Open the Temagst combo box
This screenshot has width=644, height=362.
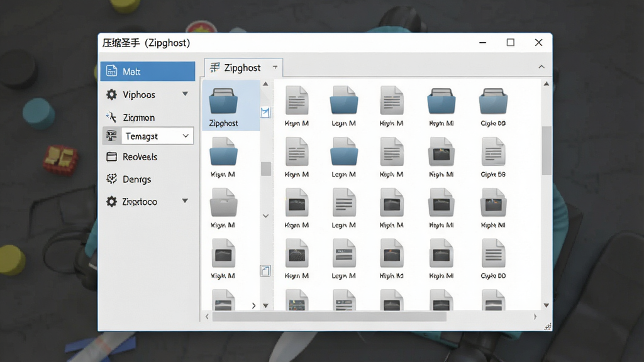[157, 136]
